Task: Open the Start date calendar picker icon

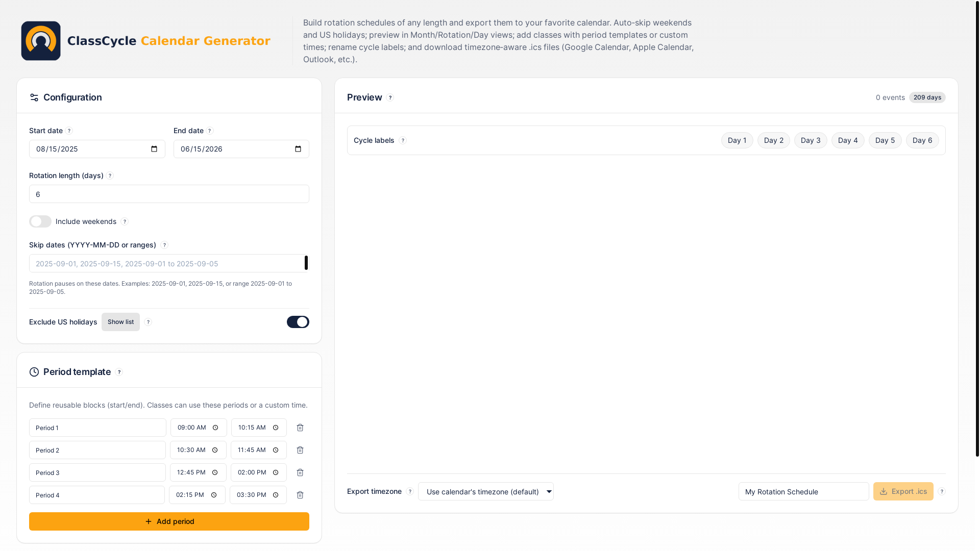Action: [154, 149]
